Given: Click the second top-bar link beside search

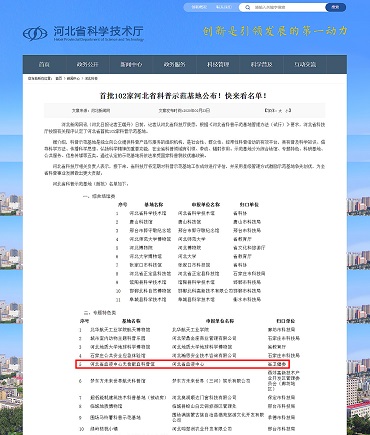Looking at the screenshot, I should point(224,7).
